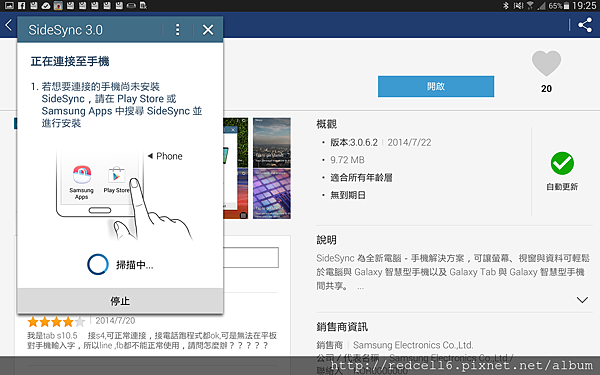Tap the 65% battery indicator
Screen dimensions: 600x375
tap(559, 5)
